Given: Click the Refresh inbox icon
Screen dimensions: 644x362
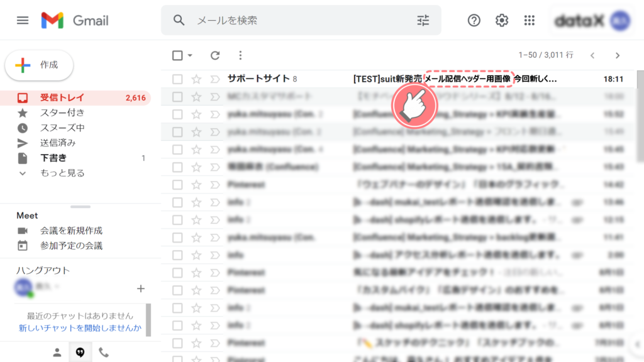Looking at the screenshot, I should coord(215,55).
